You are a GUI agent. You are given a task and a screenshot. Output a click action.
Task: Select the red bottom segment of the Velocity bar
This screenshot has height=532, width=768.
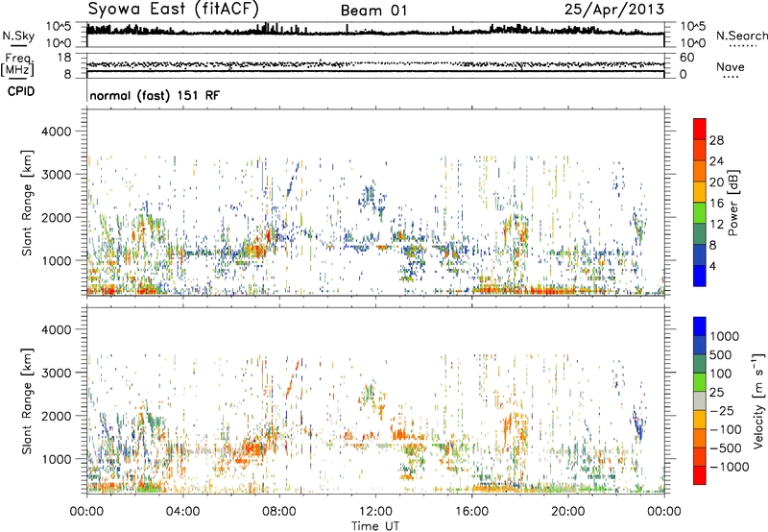pos(700,475)
